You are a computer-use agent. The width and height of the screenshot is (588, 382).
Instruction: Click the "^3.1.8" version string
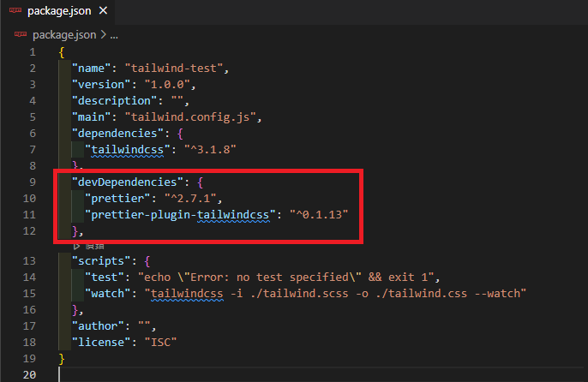point(210,150)
